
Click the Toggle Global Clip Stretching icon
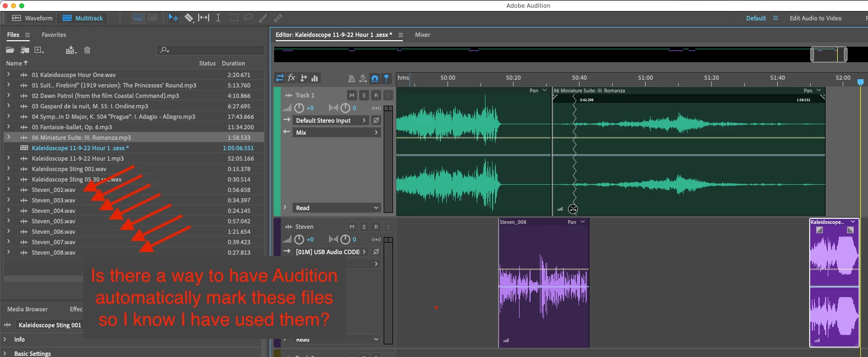[363, 78]
